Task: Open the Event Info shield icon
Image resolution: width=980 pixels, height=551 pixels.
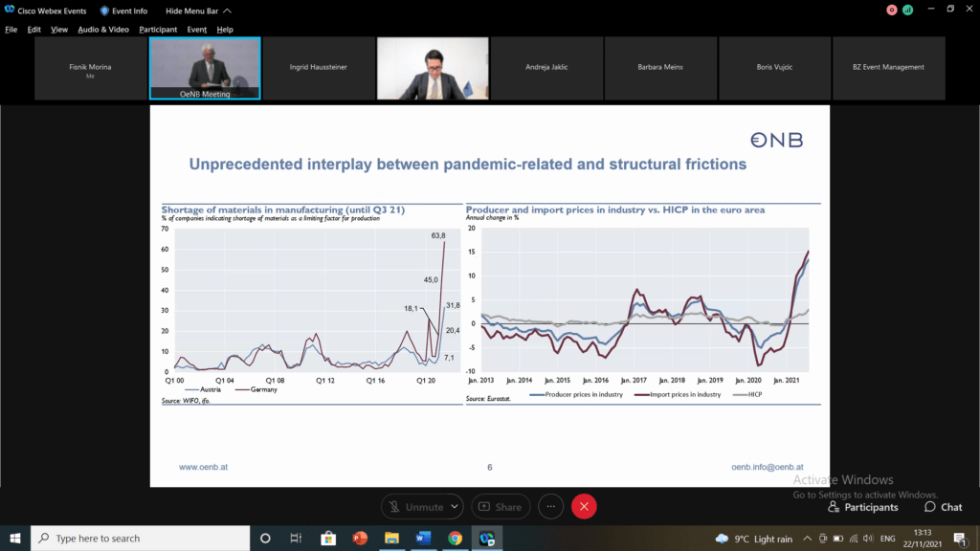Action: [104, 11]
